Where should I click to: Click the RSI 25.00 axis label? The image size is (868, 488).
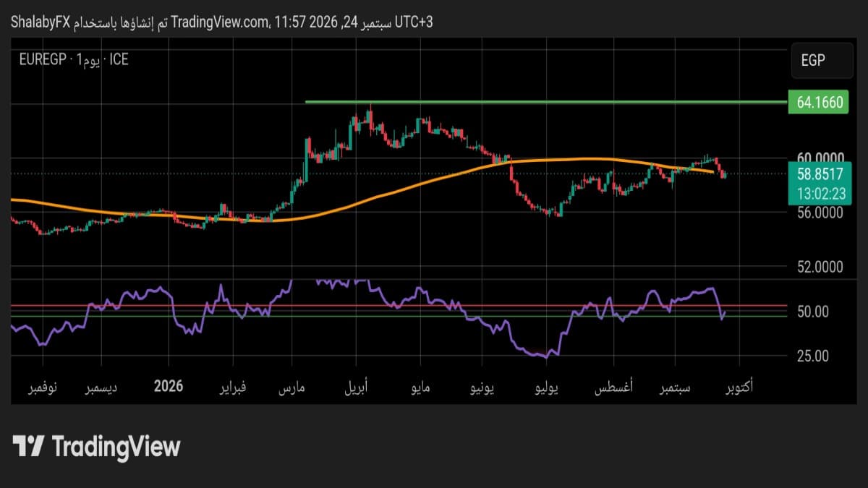coord(813,356)
